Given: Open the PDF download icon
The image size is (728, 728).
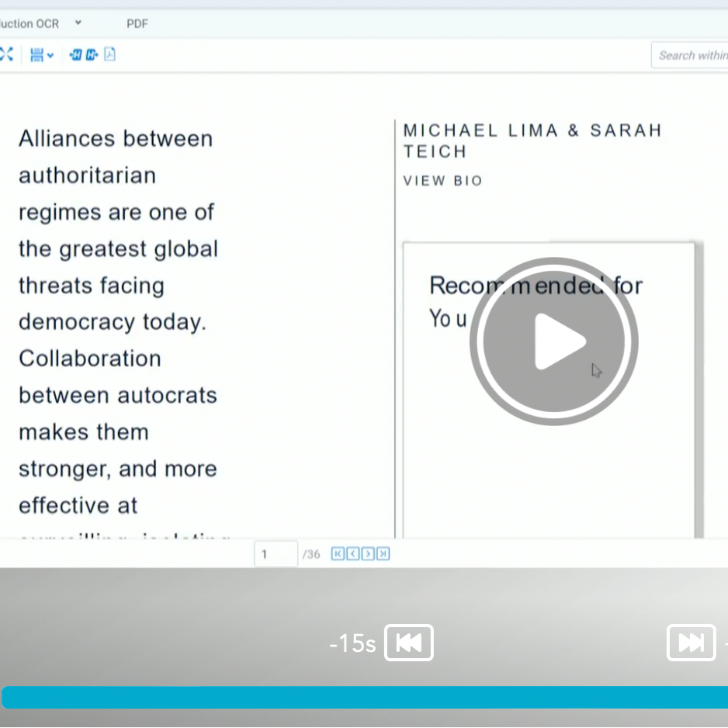Looking at the screenshot, I should (109, 54).
